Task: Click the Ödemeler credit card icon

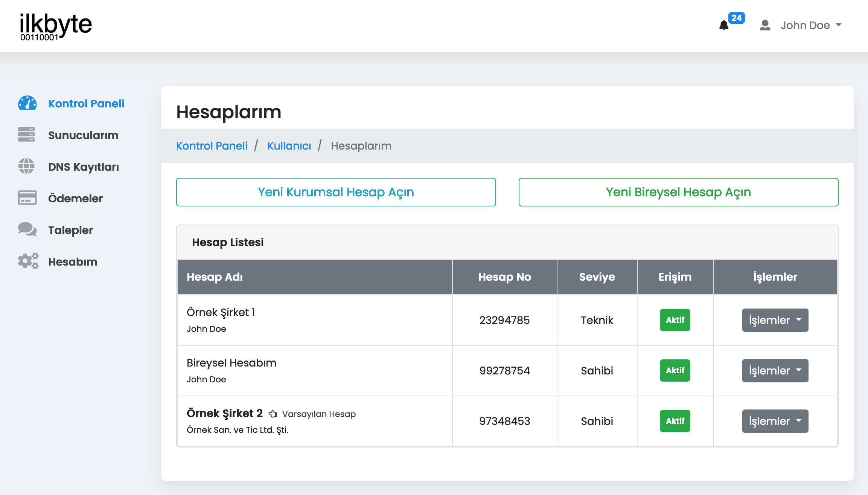Action: click(27, 198)
